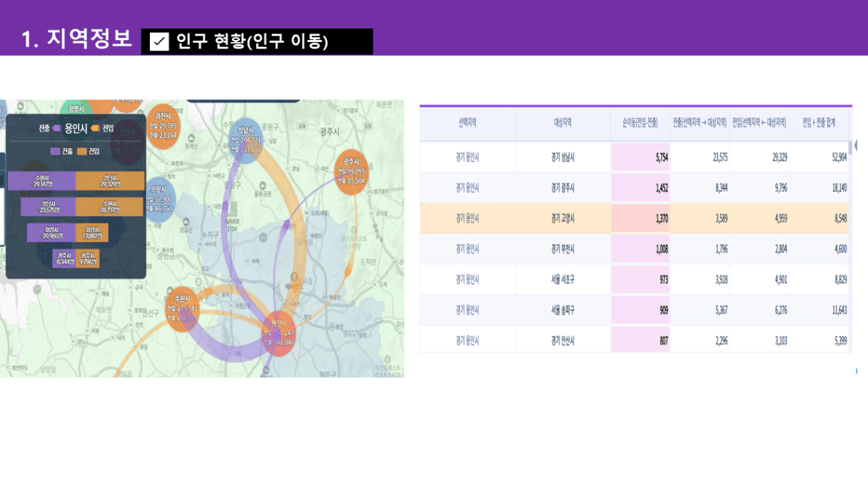Click the 전입 + 전출 합계 column header
Viewport: 868px width, 488px height.
click(x=819, y=123)
